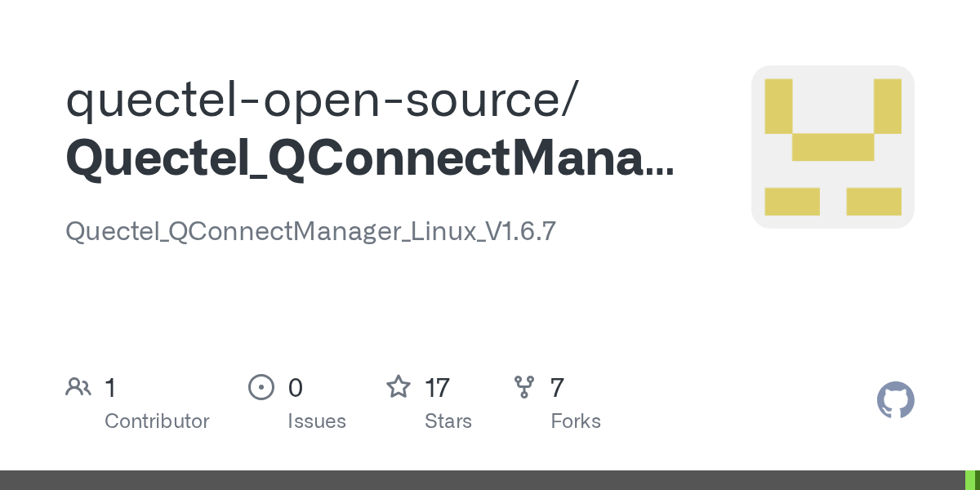The image size is (980, 490).
Task: Click the forks count number 7
Action: [557, 387]
